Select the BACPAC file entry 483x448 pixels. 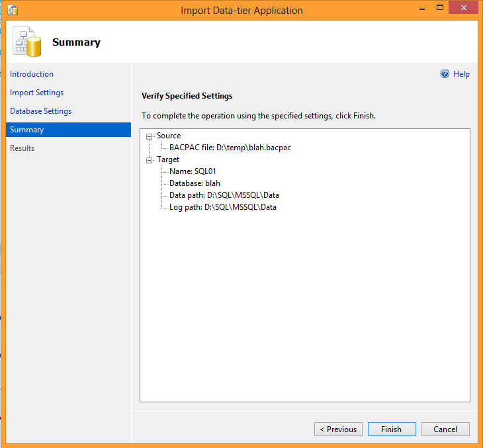click(x=230, y=148)
